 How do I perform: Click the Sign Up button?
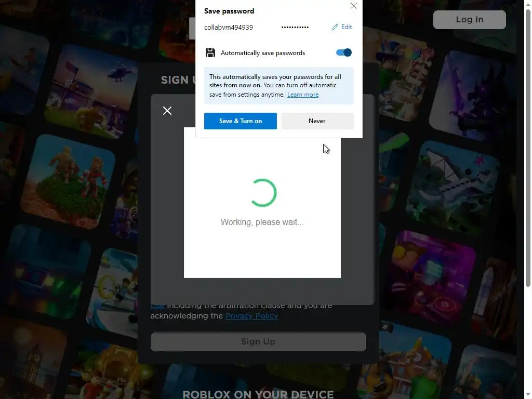pyautogui.click(x=258, y=342)
